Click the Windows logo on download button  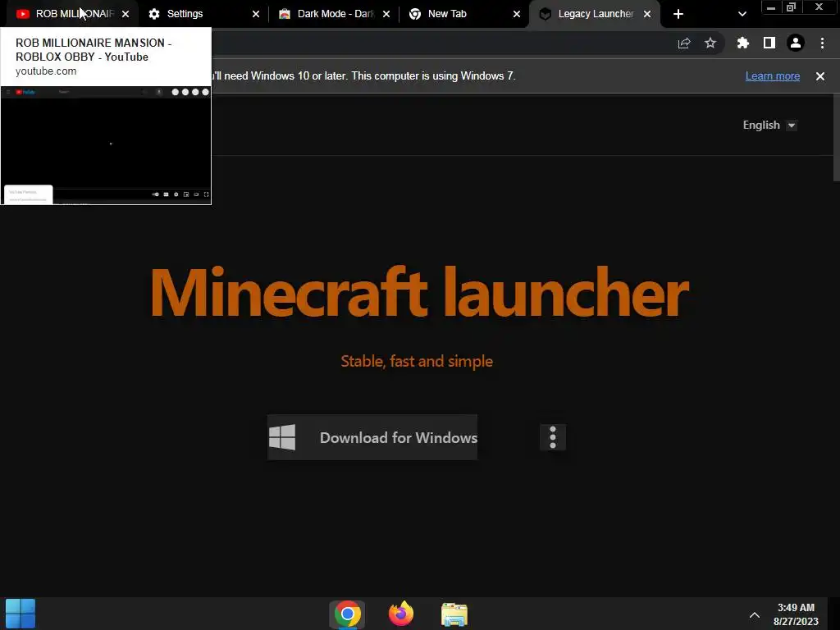[282, 437]
